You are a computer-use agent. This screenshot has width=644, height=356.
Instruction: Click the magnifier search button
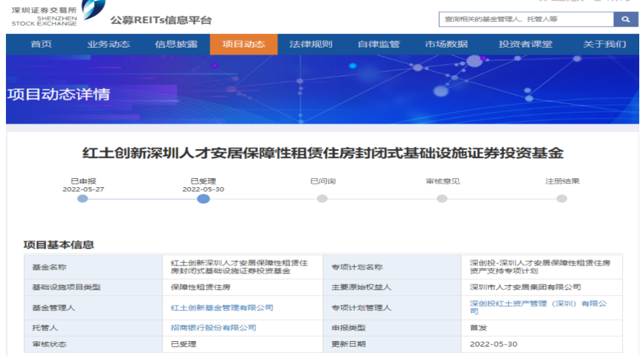click(x=625, y=19)
